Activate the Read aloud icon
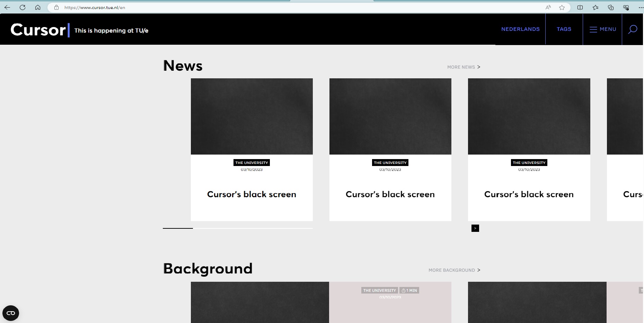 (x=548, y=7)
